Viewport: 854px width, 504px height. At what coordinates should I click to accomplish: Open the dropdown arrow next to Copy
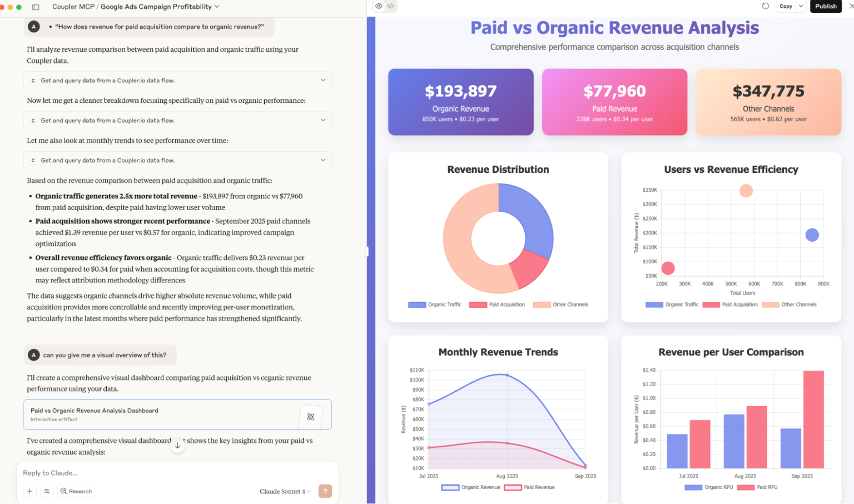click(x=800, y=6)
